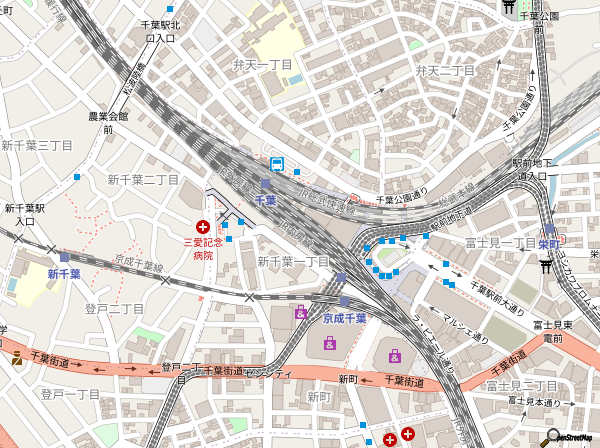This screenshot has height=448, width=600.
Task: Click the 弁天二丁目 district label
Action: (x=444, y=70)
